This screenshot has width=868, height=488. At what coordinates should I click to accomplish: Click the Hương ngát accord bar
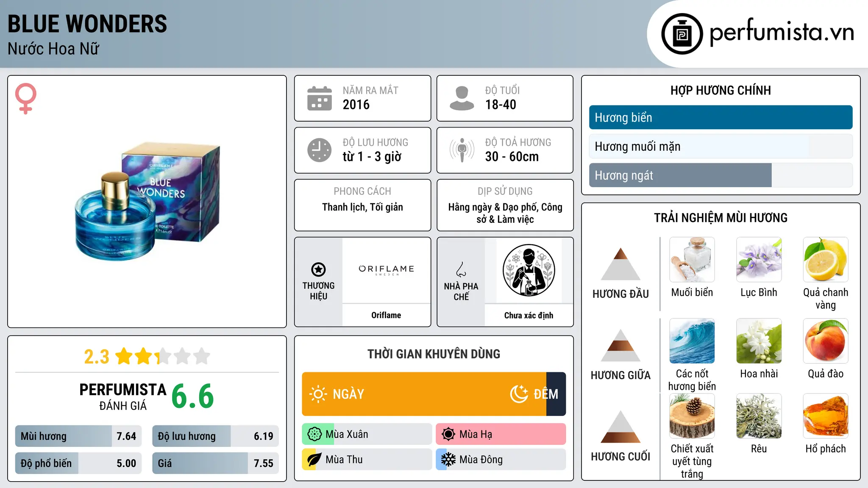click(721, 175)
